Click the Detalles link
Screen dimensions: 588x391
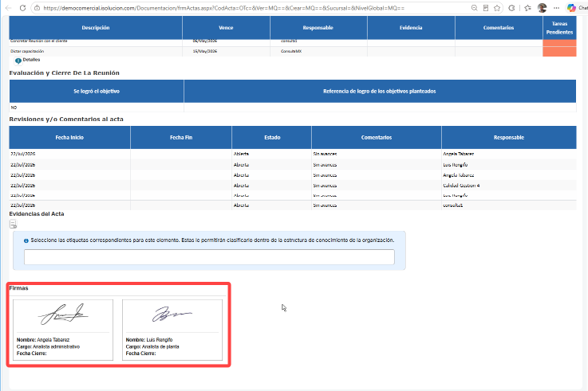(31, 60)
